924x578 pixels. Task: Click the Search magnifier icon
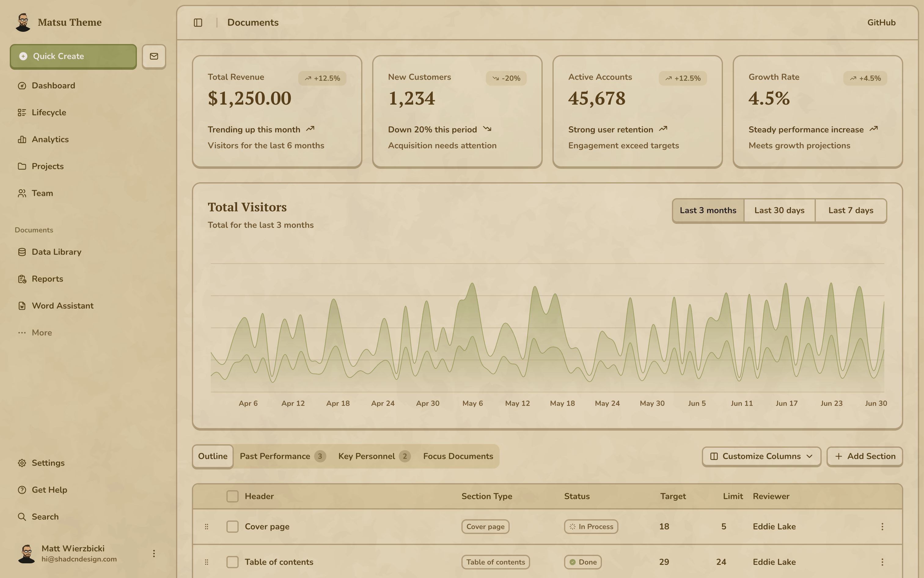[22, 517]
